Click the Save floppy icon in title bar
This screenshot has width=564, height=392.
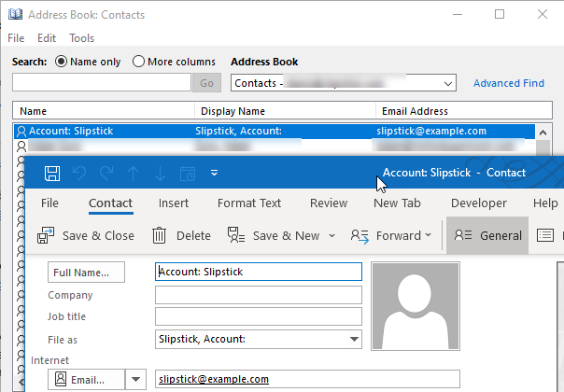pyautogui.click(x=52, y=174)
